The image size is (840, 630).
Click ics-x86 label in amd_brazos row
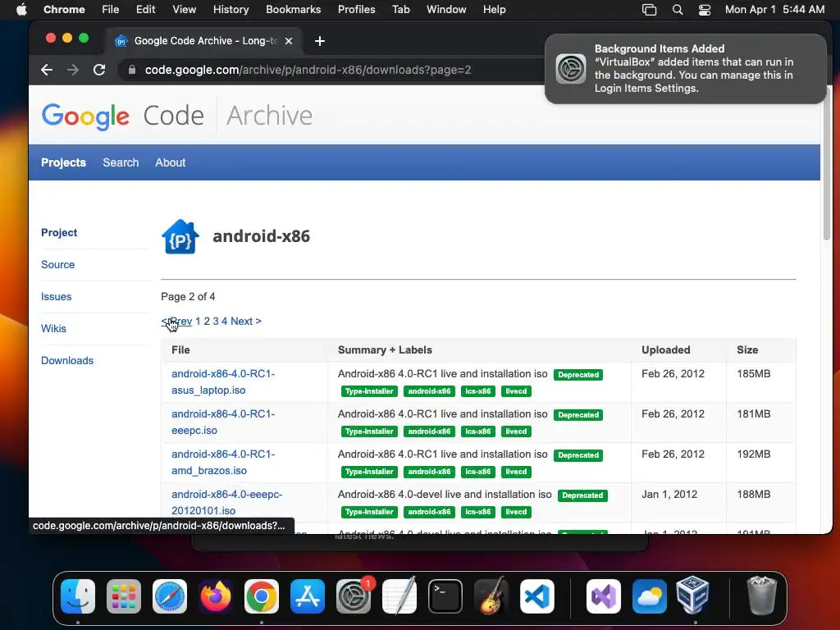[478, 472]
